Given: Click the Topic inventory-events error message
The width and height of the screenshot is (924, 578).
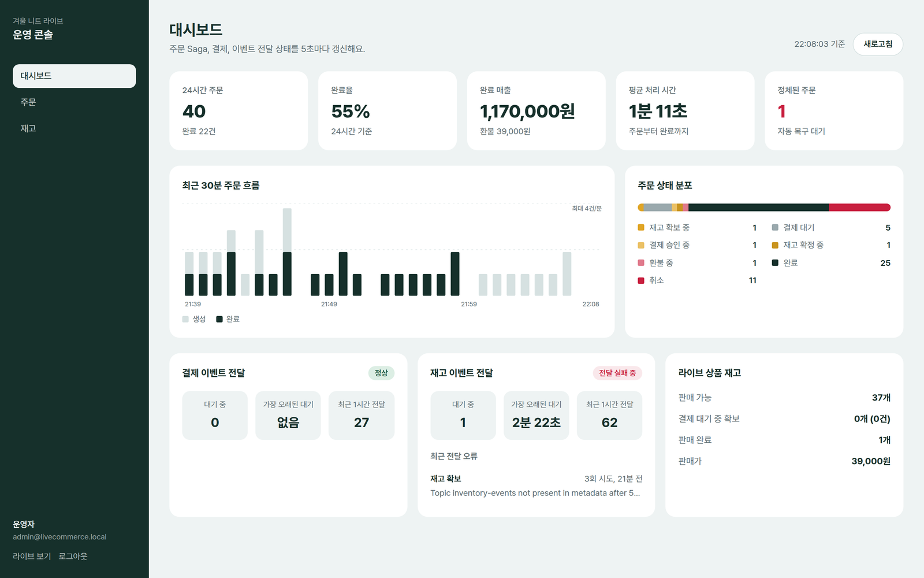Looking at the screenshot, I should pos(535,493).
